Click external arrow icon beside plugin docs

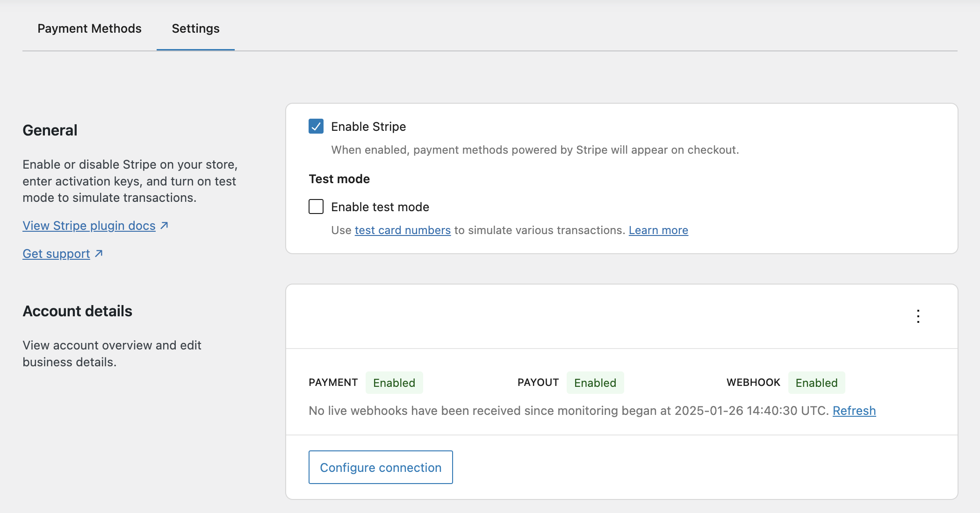(164, 226)
